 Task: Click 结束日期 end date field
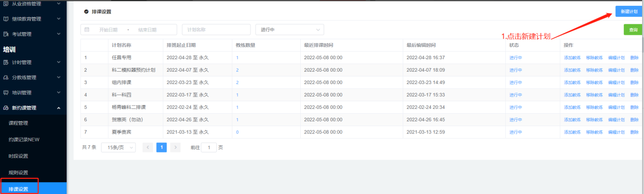click(147, 30)
